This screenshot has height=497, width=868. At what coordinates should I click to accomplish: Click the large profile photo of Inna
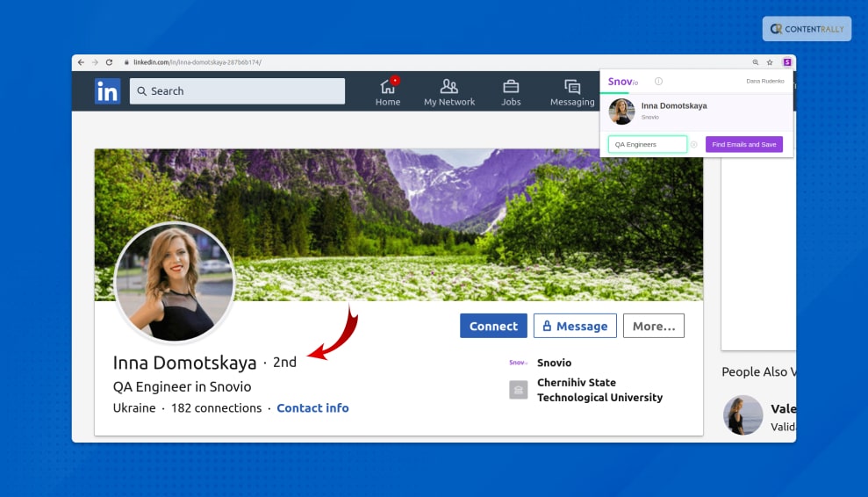pyautogui.click(x=175, y=283)
